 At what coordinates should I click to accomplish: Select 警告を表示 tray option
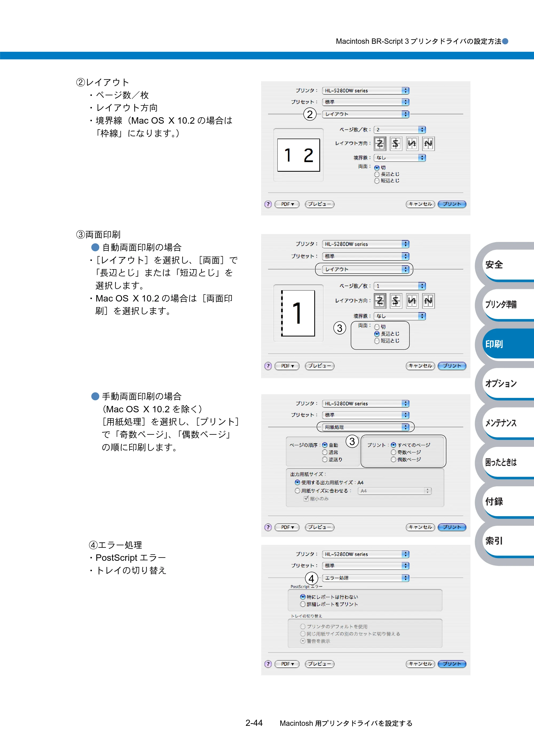pos(303,641)
